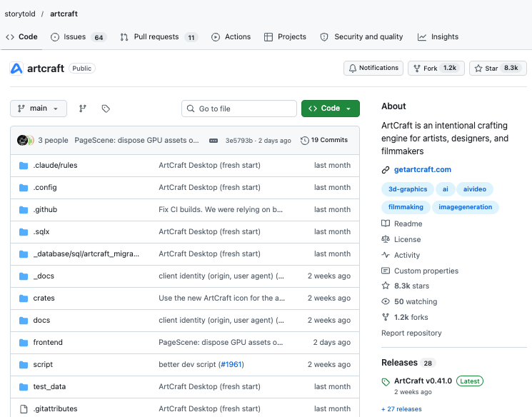Click the folder icon beside frontend
This screenshot has height=417, width=532.
pos(24,343)
